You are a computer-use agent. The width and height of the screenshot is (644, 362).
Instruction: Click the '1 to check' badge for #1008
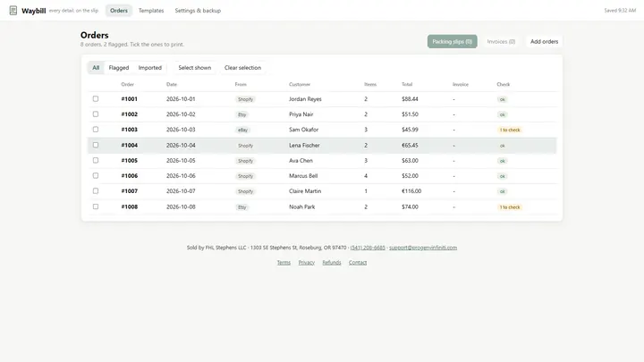pos(510,207)
